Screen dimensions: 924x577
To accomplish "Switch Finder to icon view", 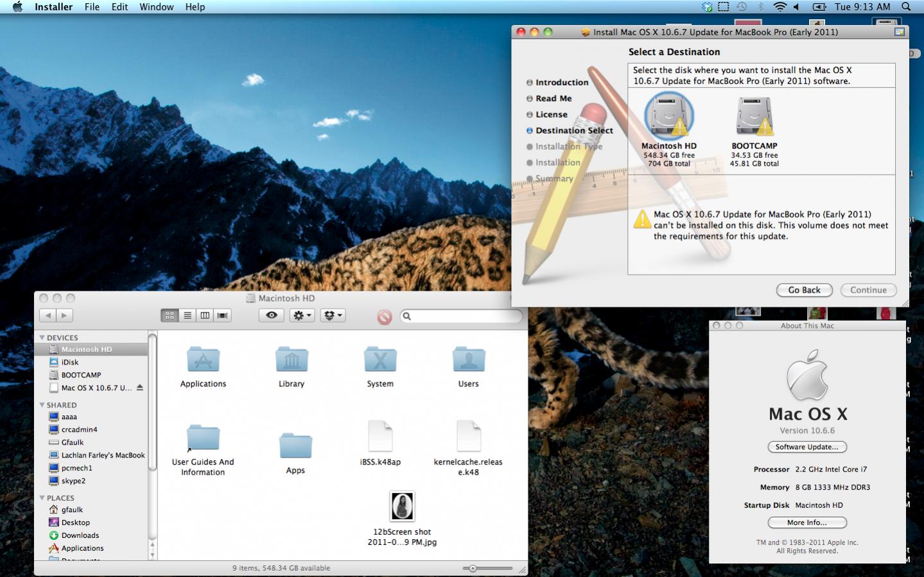I will (x=170, y=315).
